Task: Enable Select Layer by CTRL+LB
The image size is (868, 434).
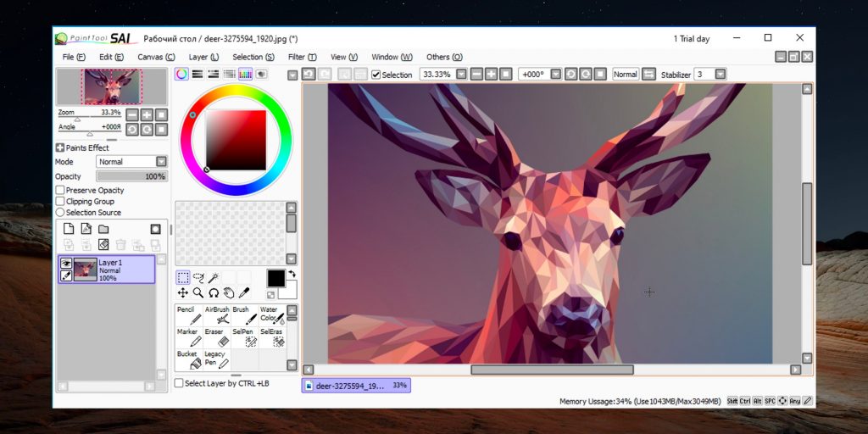Action: [x=179, y=383]
